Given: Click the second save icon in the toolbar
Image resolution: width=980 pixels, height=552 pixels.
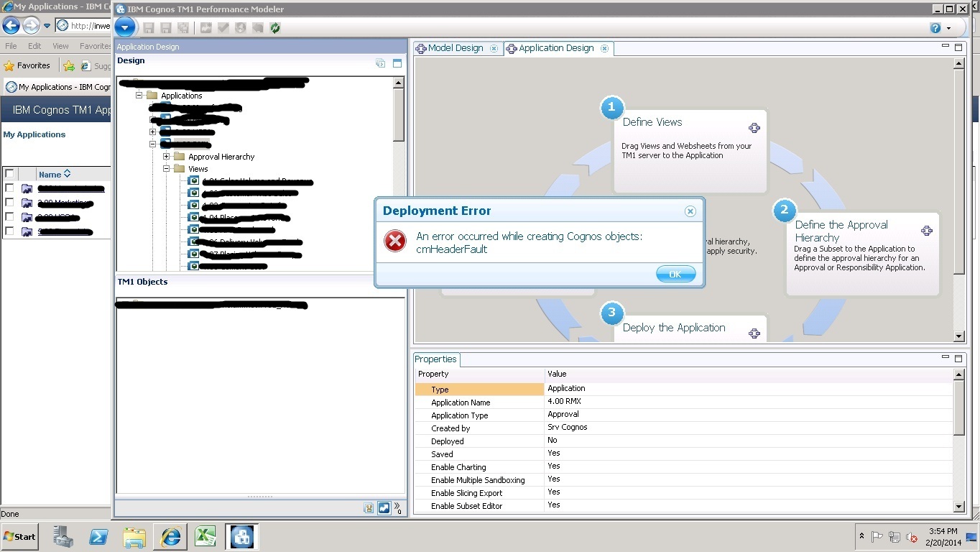Looking at the screenshot, I should [x=166, y=28].
